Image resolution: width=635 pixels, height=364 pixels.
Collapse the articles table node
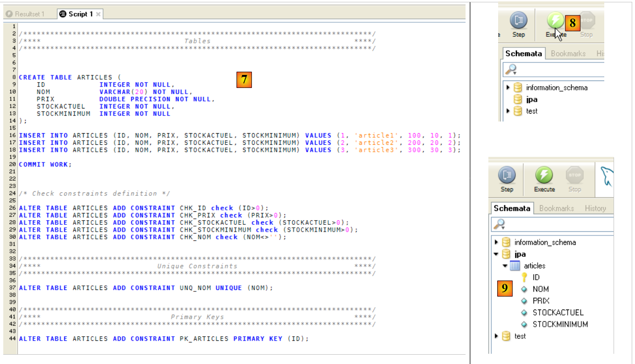[x=505, y=266]
